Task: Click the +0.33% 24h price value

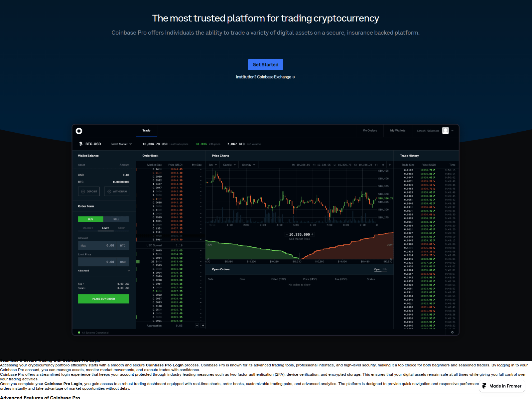Action: pos(201,144)
